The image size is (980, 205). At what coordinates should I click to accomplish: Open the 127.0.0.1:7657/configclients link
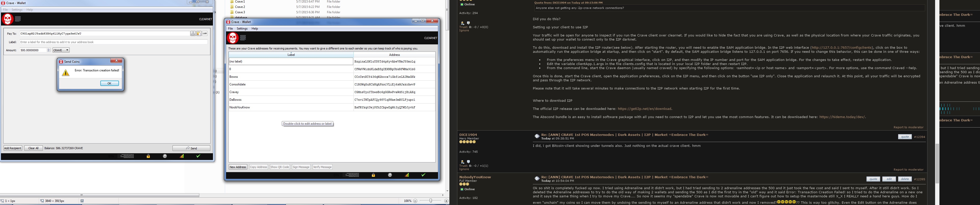click(841, 47)
